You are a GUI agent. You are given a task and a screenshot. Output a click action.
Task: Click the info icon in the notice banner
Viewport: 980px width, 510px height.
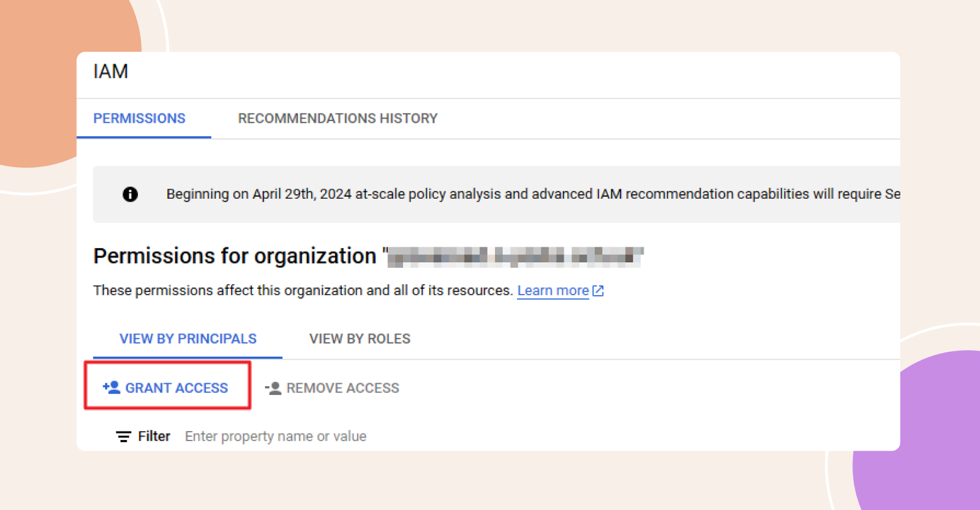click(x=130, y=194)
